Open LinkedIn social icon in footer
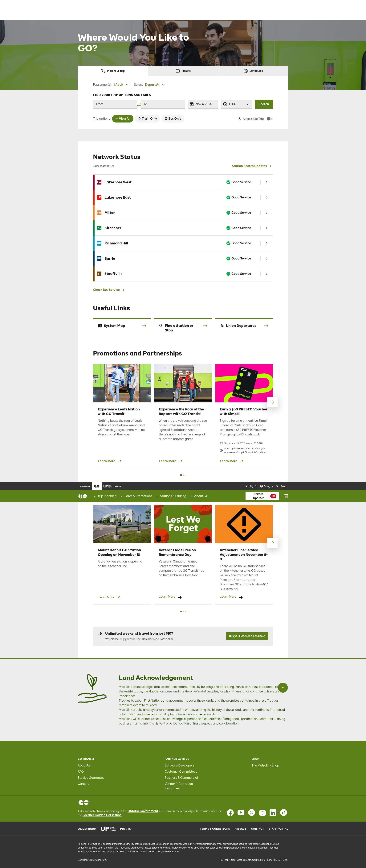This screenshot has width=366, height=868. pos(273,813)
